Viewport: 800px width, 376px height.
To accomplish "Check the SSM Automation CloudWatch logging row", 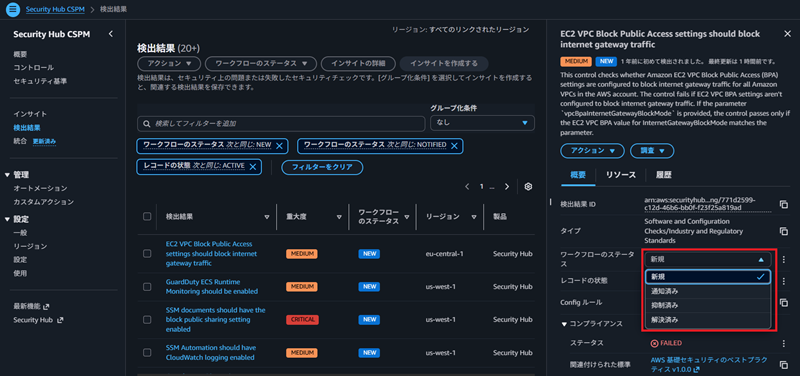I will 147,353.
